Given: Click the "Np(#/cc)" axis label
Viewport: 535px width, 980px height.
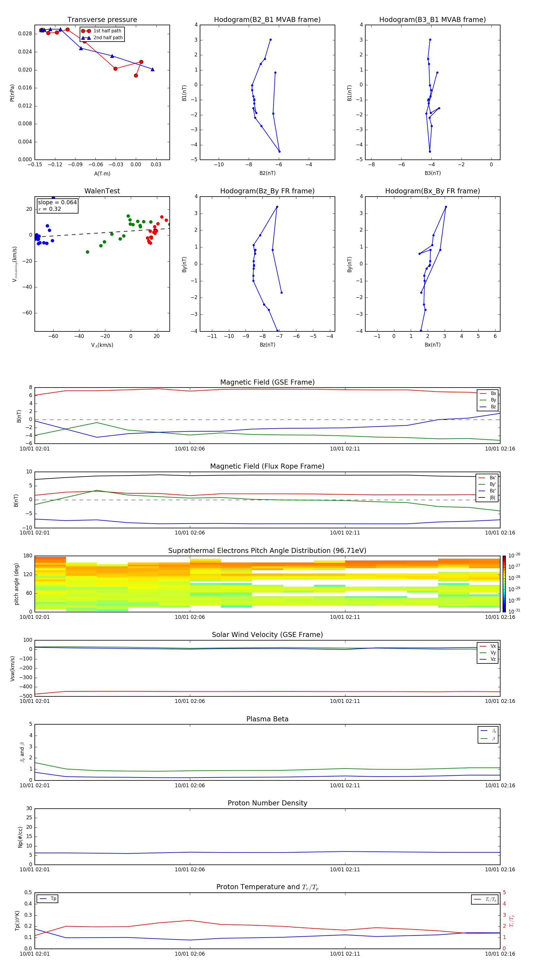Looking at the screenshot, I should click(x=20, y=837).
